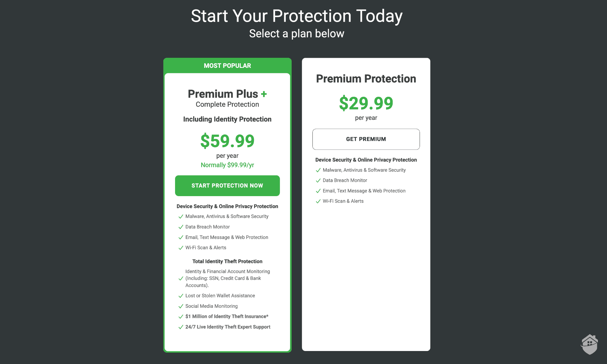
Task: Click checkmark beside $1 Million Identity Theft Insurance
Action: (181, 317)
